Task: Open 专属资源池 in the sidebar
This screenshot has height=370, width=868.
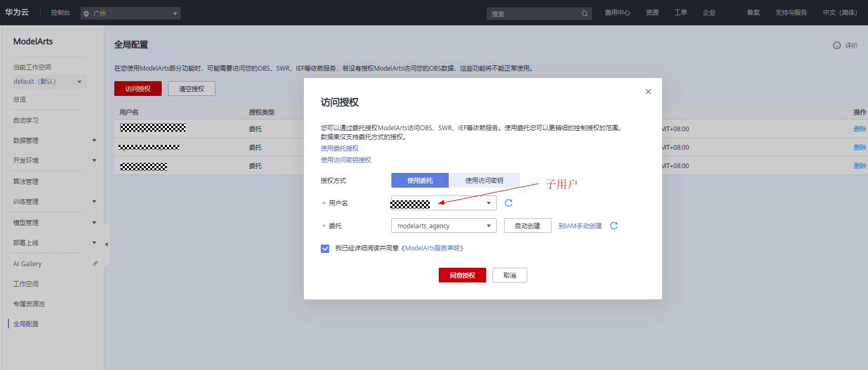Action: [29, 304]
